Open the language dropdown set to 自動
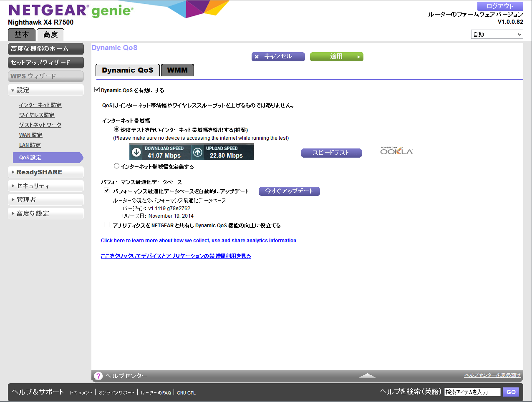 (x=497, y=35)
